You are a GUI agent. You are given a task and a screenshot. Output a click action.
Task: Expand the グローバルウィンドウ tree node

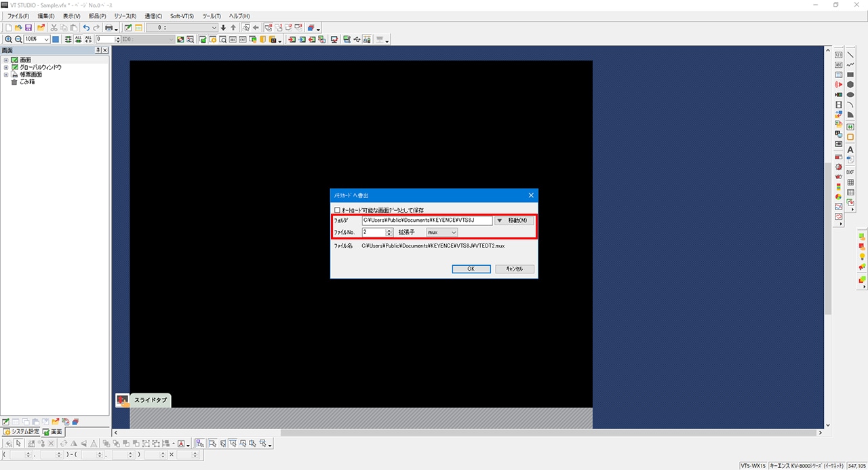[6, 67]
